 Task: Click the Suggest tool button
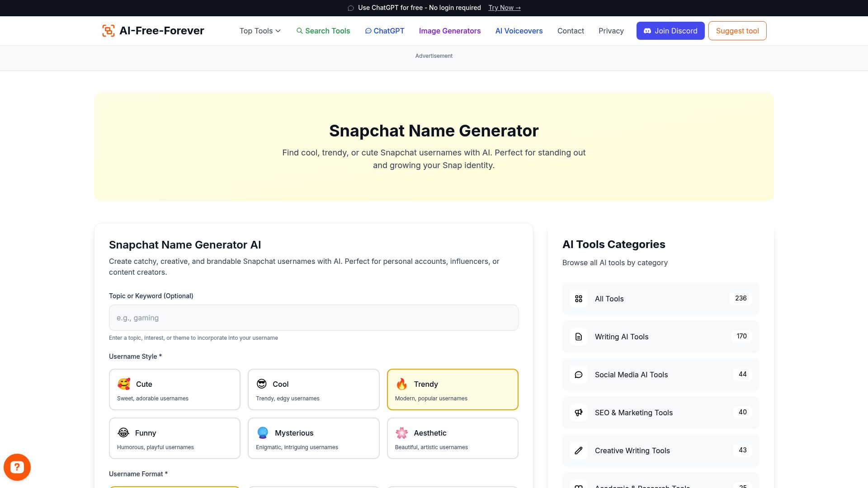coord(737,31)
